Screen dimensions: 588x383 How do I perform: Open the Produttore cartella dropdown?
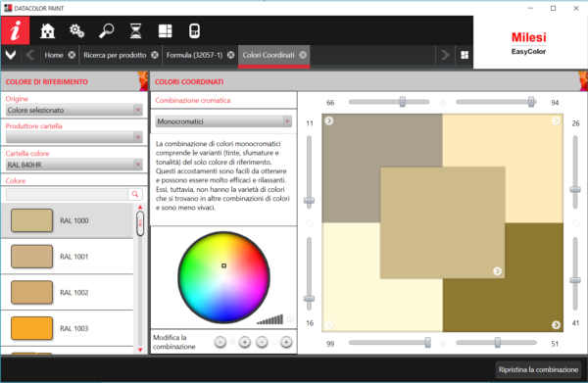[x=74, y=137]
